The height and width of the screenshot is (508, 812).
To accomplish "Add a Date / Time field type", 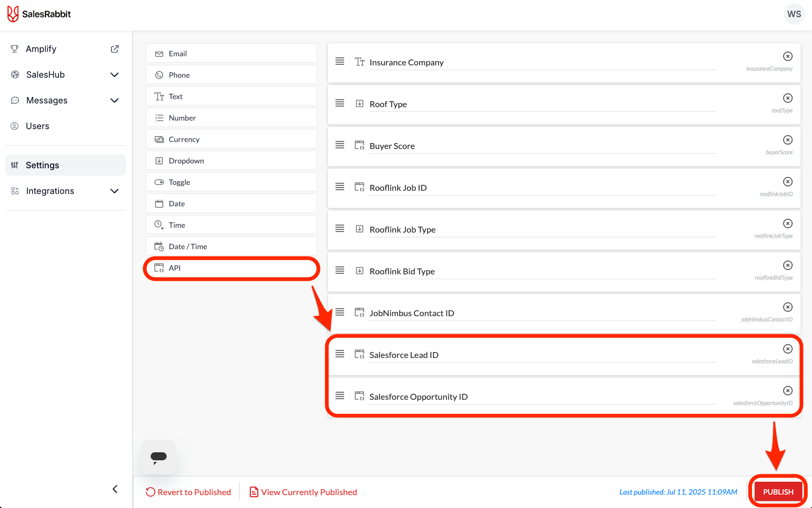I will 232,246.
